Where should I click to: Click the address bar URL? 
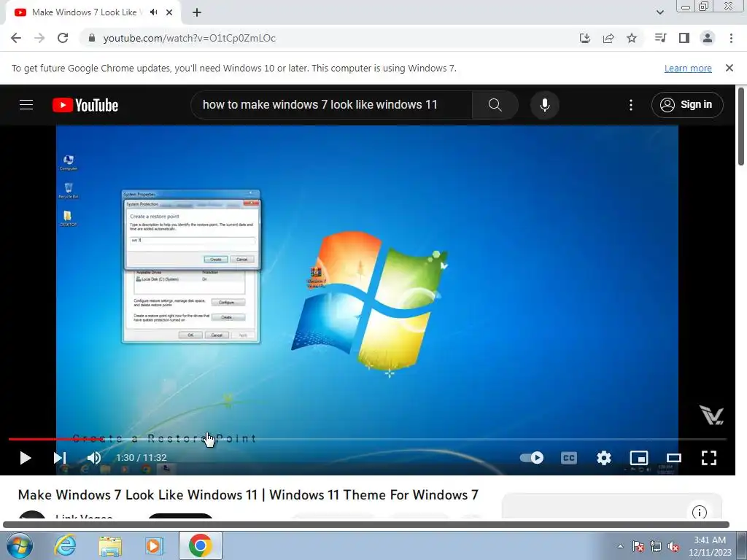[189, 38]
